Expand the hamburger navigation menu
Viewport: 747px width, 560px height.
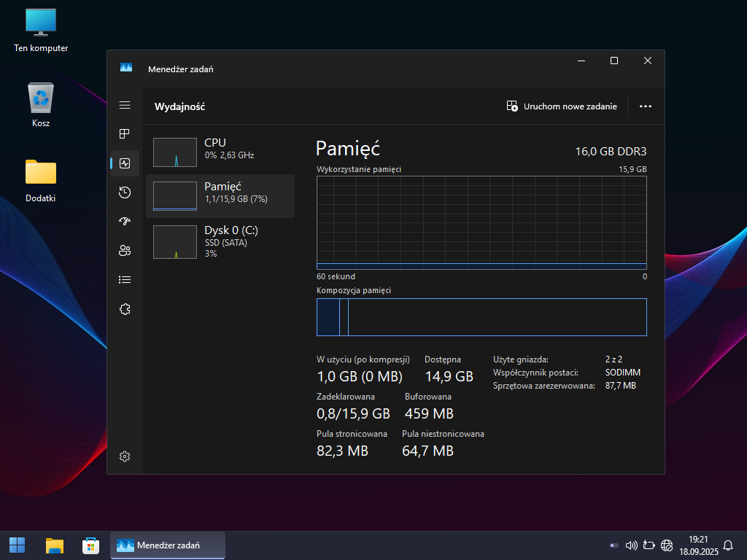point(125,106)
